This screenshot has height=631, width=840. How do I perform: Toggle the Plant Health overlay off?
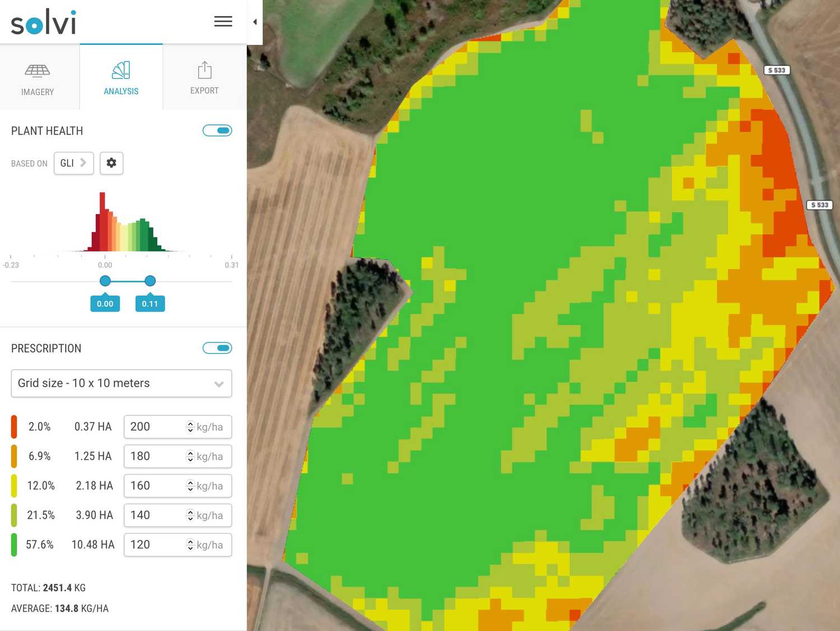coord(217,130)
